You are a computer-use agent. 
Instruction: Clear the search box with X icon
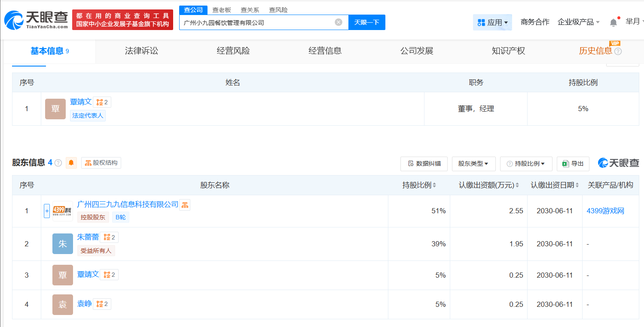coord(339,22)
